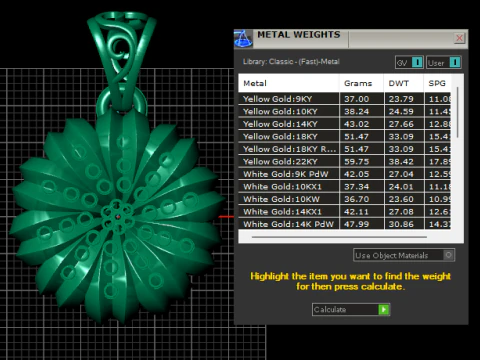Select the Yellow Gold:18KY row
Viewport: 480px width, 360px height.
tap(345, 136)
